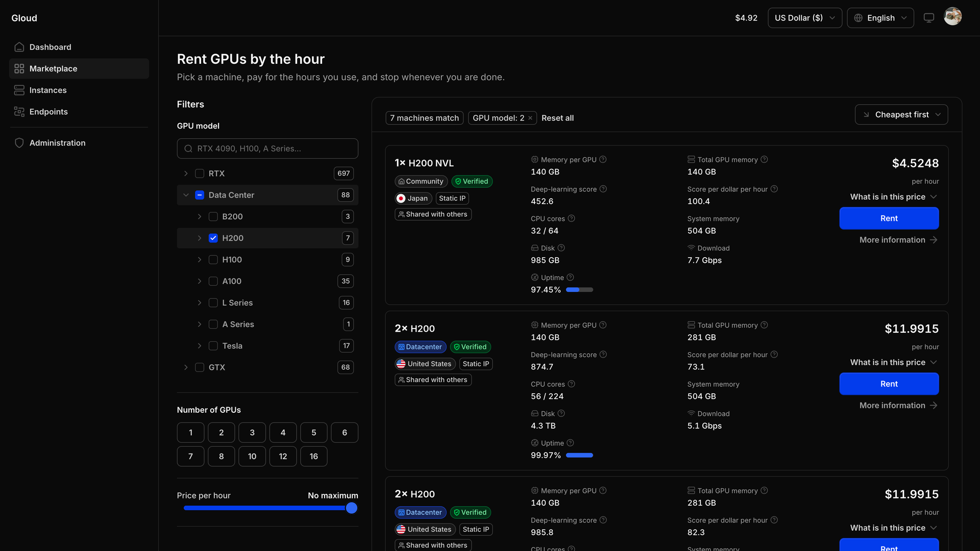Click the price per hour slider handle
Viewport: 980px width, 551px height.
point(351,508)
